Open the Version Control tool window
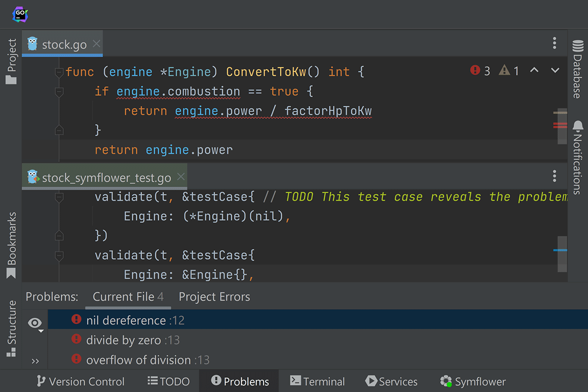The height and width of the screenshot is (392, 588). tap(81, 381)
